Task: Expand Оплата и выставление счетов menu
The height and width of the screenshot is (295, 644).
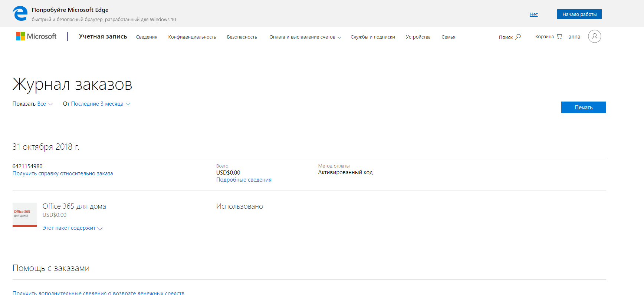Action: (x=305, y=37)
